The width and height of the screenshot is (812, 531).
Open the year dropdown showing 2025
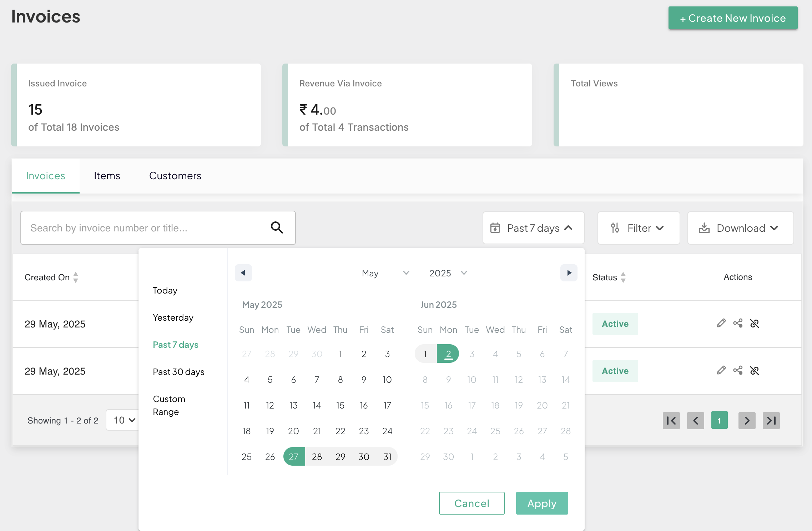(x=448, y=273)
